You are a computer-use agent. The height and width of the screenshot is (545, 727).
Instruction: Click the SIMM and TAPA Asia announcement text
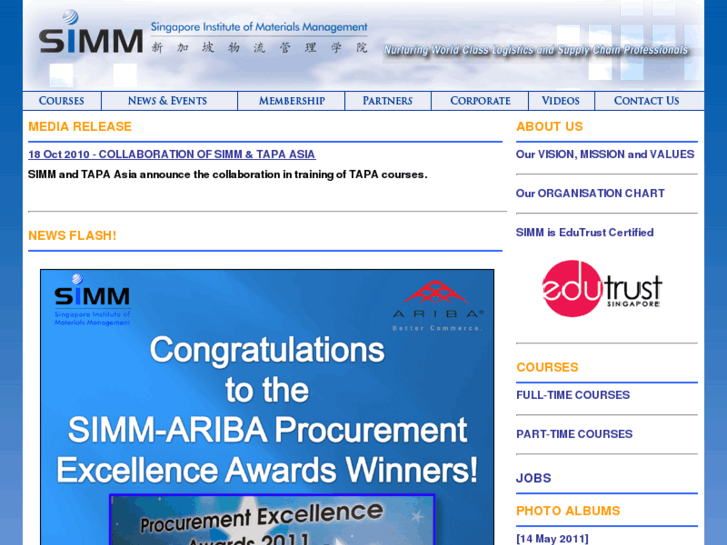pos(228,175)
